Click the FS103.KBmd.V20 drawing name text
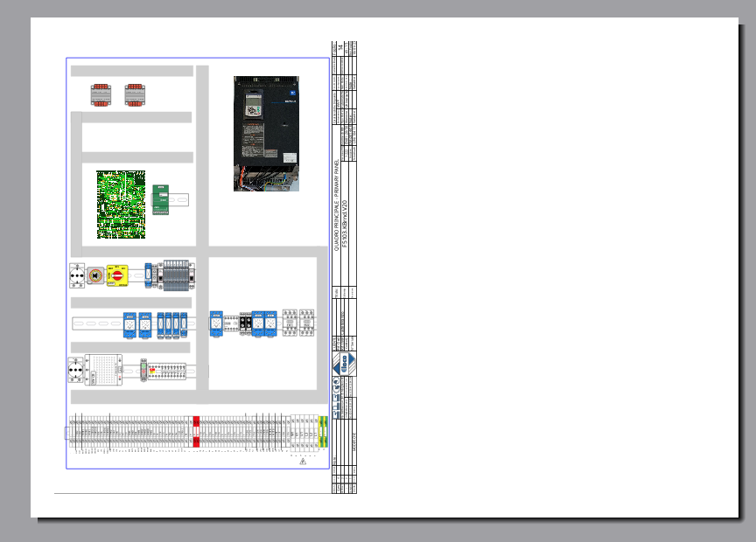 (346, 217)
